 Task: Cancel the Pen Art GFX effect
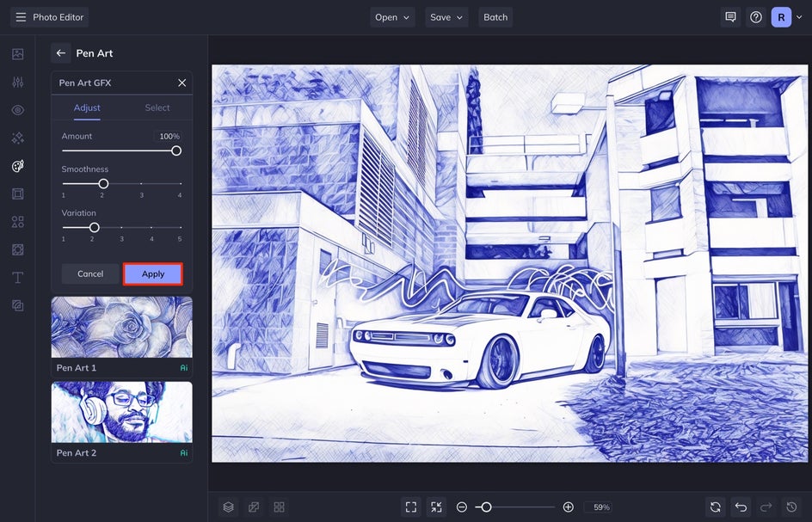(x=90, y=273)
